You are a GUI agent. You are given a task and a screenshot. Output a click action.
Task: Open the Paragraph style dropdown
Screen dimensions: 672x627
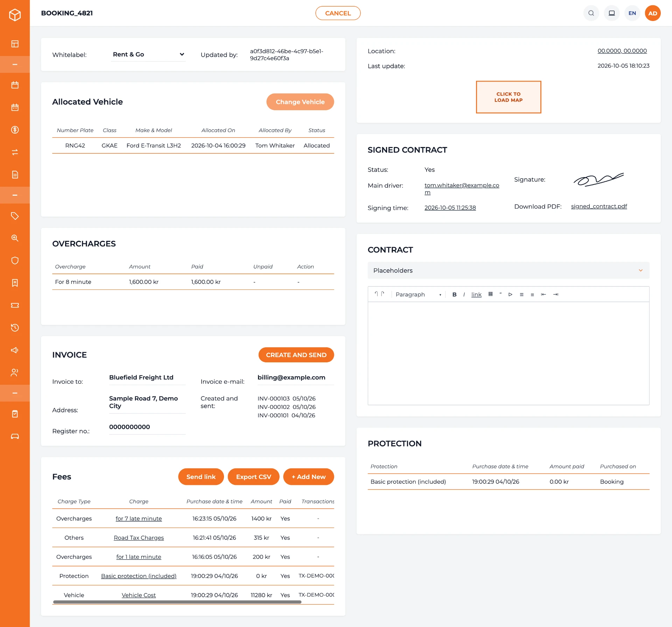coord(418,294)
